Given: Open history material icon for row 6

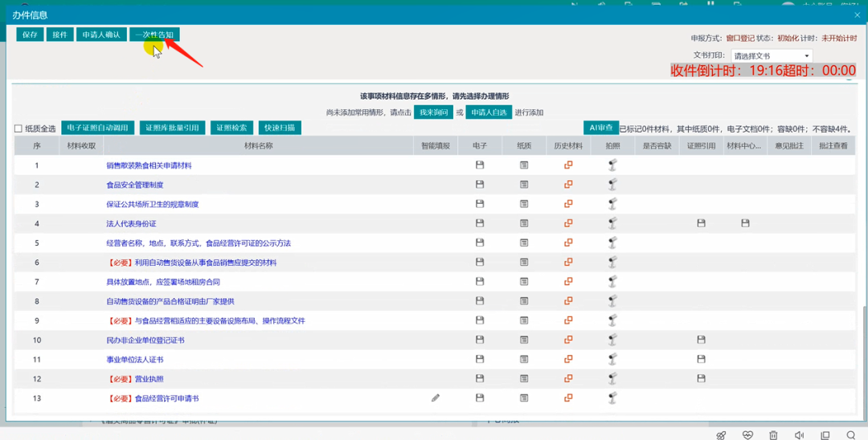Looking at the screenshot, I should click(568, 262).
